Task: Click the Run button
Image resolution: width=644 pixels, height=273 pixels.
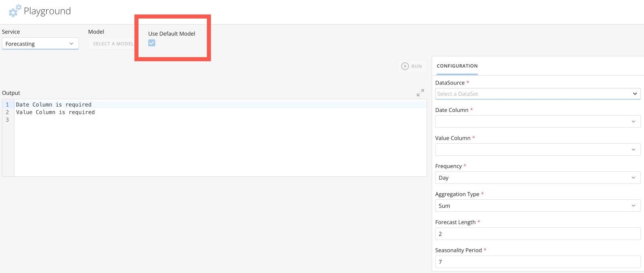Action: [x=412, y=66]
